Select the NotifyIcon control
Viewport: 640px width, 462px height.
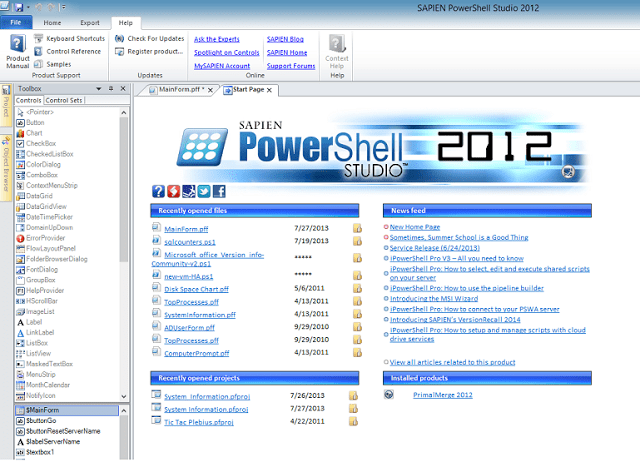[36, 395]
